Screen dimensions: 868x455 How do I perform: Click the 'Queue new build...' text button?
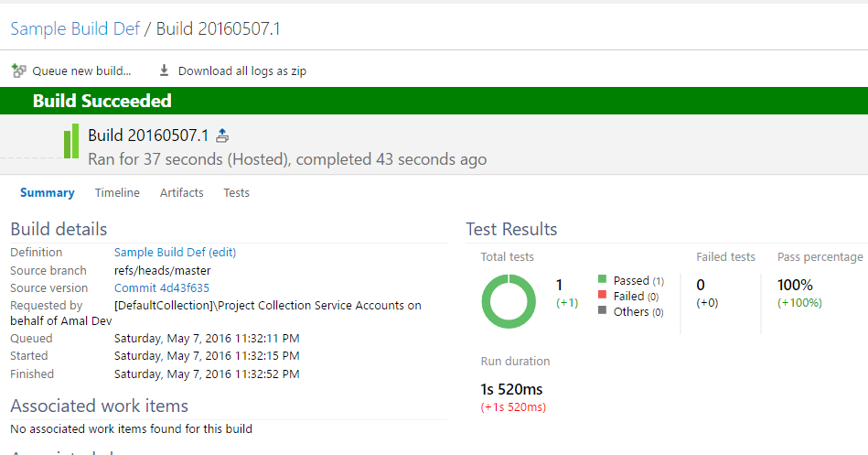pos(81,70)
